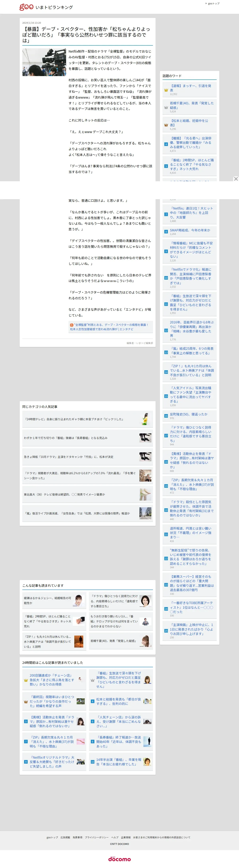Open わずか1年で打ち切りの『番組』 article row
The image size is (239, 868).
point(88,438)
